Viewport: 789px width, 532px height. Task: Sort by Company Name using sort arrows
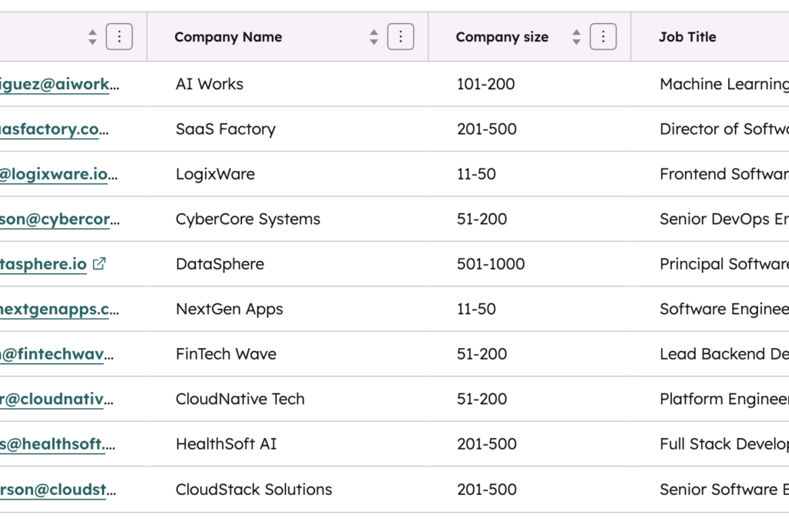click(374, 36)
